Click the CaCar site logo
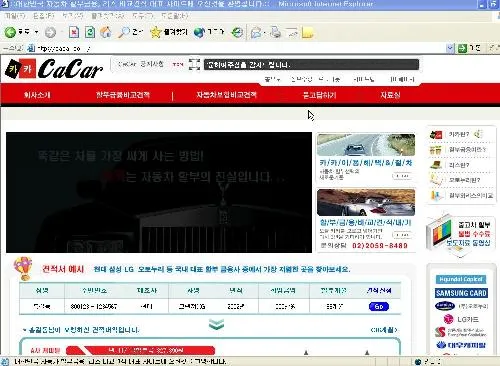Screen dimensions: 500x366 54,68
